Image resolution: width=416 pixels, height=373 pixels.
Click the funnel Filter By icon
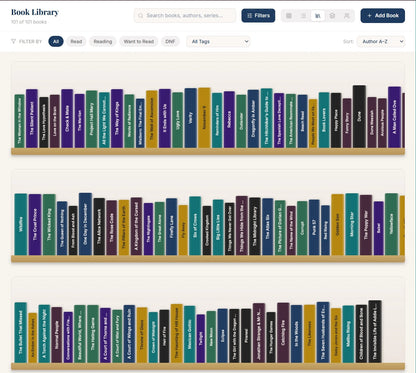pos(13,42)
